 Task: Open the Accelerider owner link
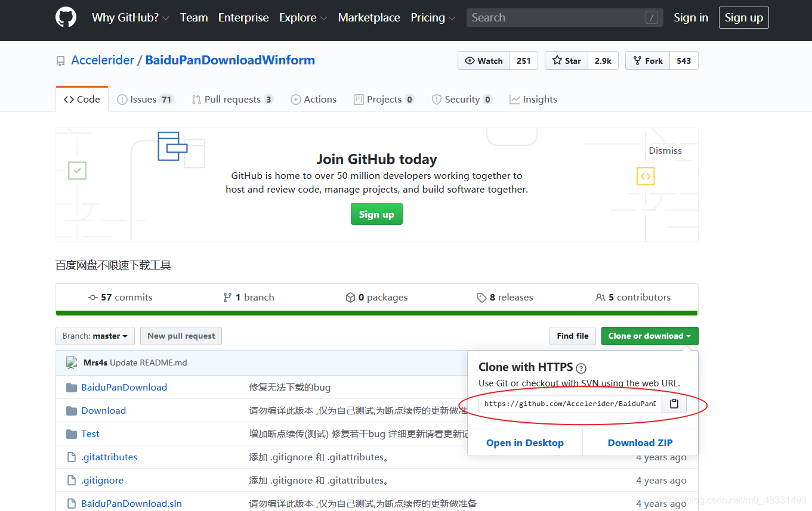tap(103, 60)
